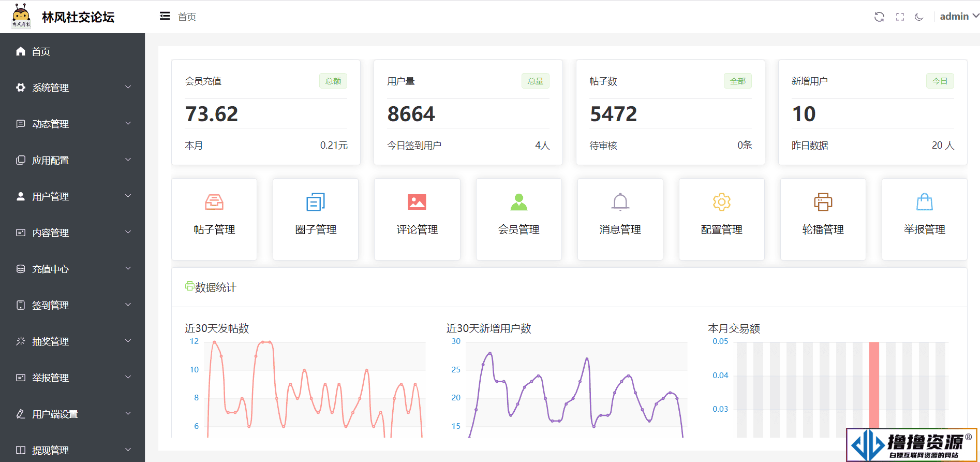The image size is (980, 462).
Task: Click the sparkle icon beside 抽奖管理
Action: (x=21, y=341)
